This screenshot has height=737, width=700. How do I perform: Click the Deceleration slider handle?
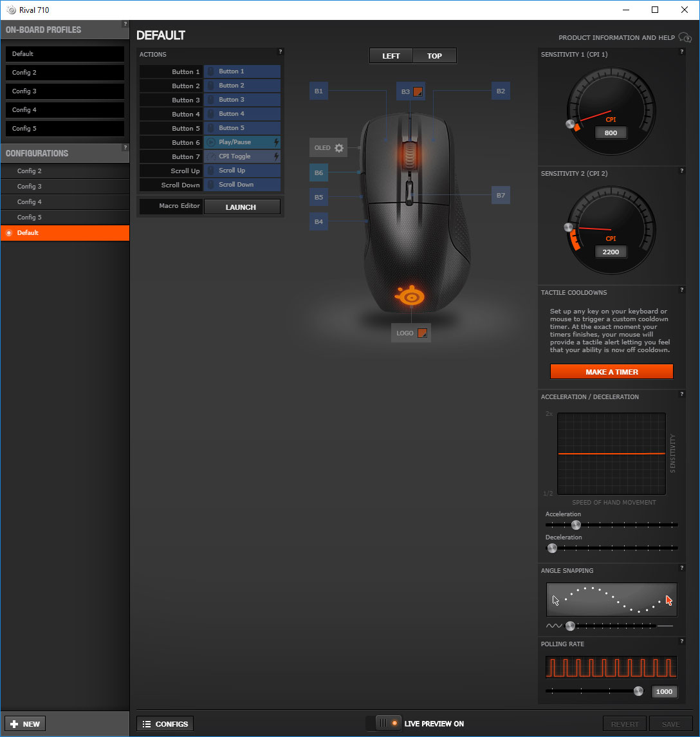(x=553, y=548)
